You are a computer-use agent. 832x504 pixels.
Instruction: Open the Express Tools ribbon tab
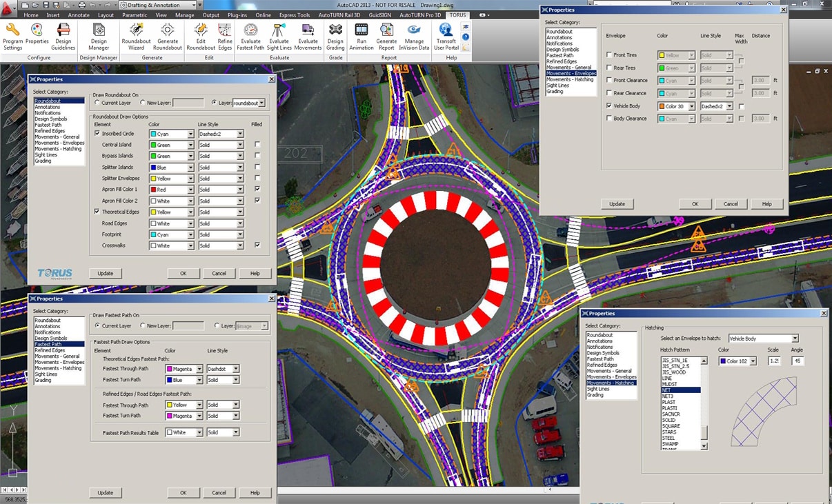pyautogui.click(x=294, y=14)
